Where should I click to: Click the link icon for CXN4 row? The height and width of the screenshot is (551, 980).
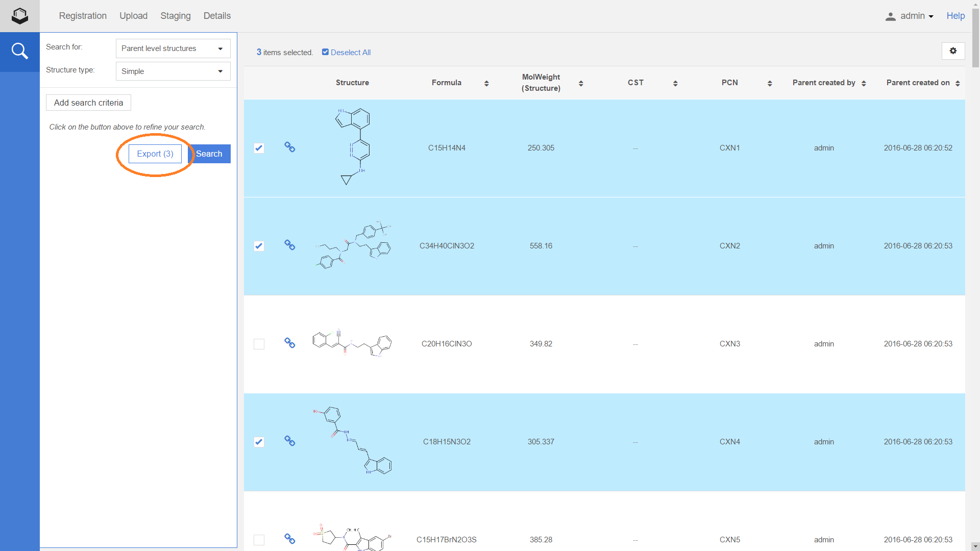point(289,441)
